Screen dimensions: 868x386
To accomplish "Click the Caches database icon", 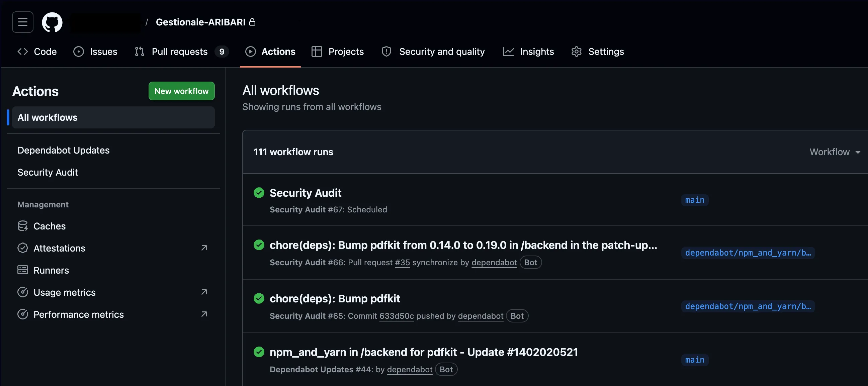I will (x=22, y=226).
